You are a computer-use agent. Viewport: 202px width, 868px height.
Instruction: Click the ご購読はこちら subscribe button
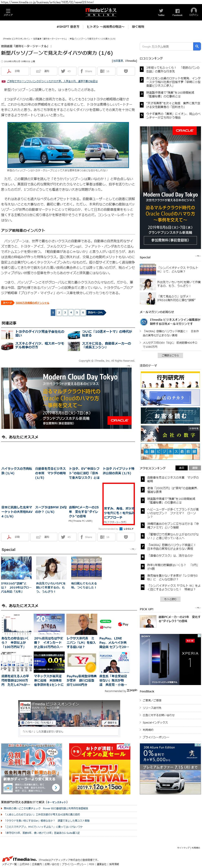170,355
